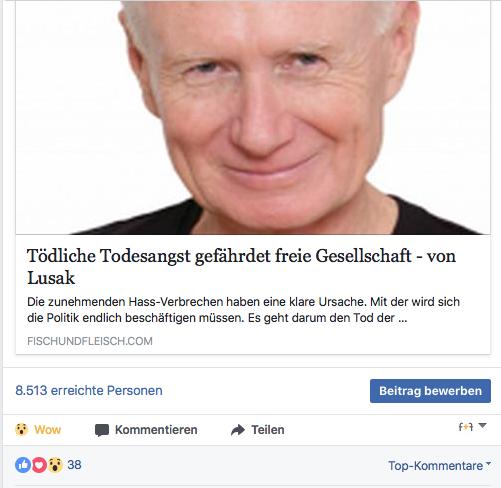Click the Beitrag bewerben button
The height and width of the screenshot is (488, 501).
click(x=430, y=391)
